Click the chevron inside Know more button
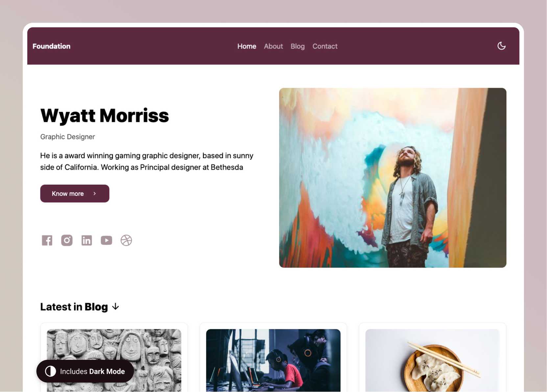The height and width of the screenshot is (392, 547). 95,194
